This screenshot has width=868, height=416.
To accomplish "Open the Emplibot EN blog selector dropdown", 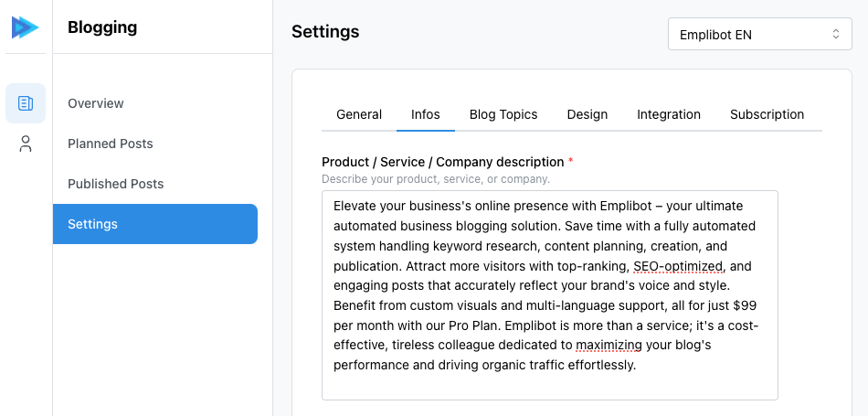I will tap(759, 35).
